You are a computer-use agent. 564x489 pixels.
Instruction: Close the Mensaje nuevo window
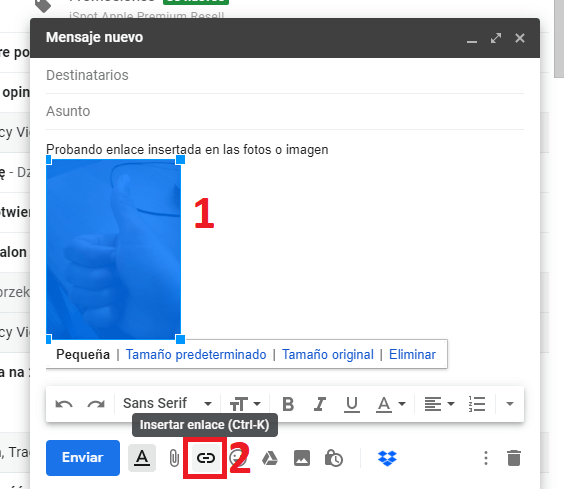[x=520, y=38]
